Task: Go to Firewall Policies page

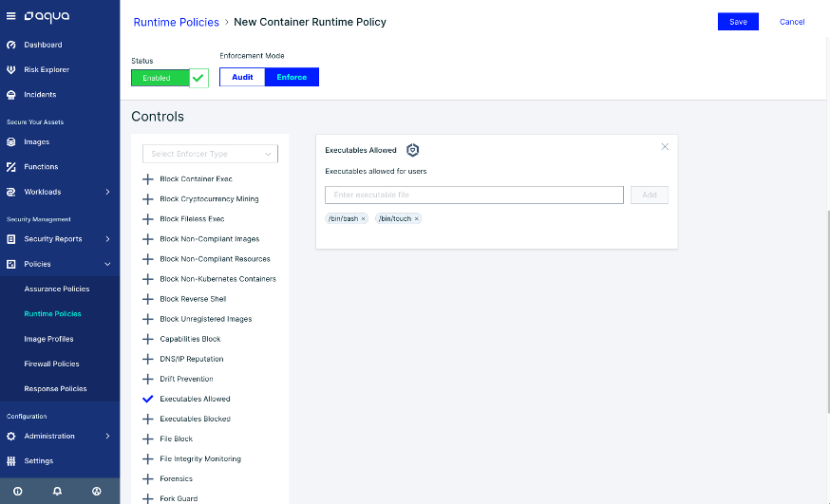Action: [x=51, y=364]
